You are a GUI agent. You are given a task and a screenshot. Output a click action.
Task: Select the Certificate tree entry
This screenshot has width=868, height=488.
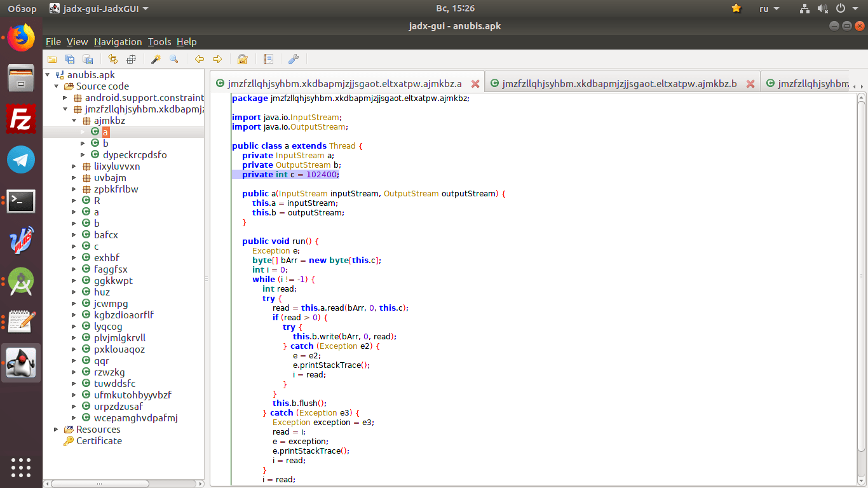tap(98, 441)
